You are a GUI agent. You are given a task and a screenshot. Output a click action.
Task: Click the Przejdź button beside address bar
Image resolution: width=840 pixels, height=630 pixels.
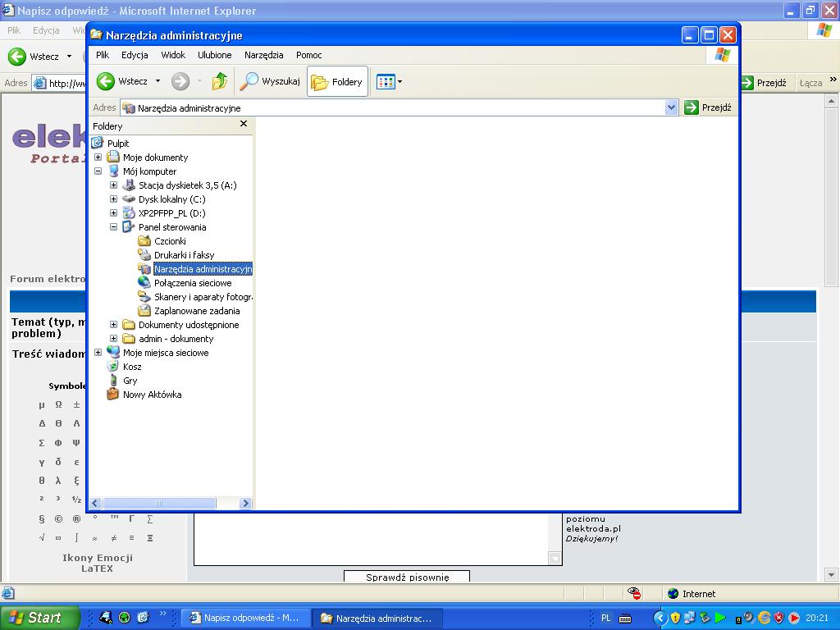click(x=708, y=107)
